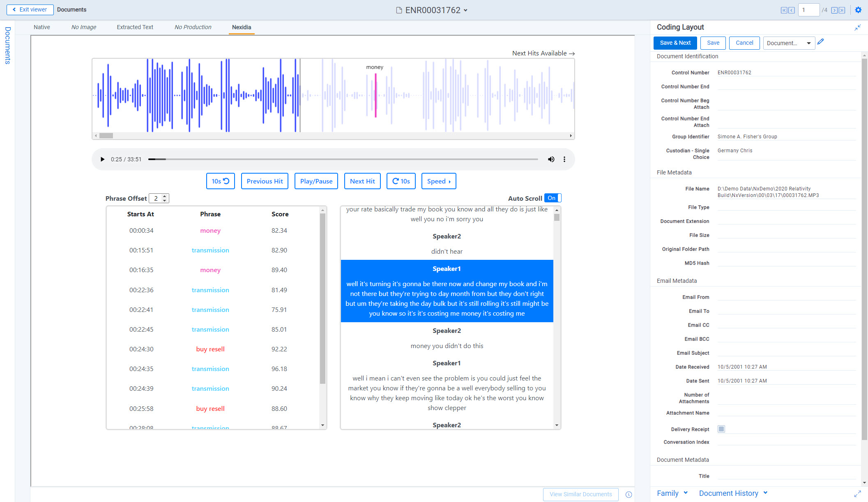Click the Next Hit button
The height and width of the screenshot is (502, 868).
coord(362,181)
